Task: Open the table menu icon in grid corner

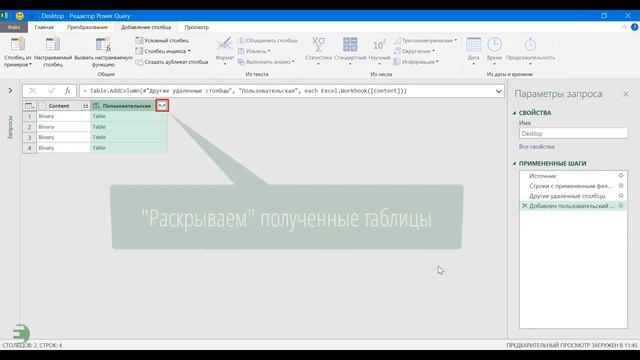Action: [29, 106]
